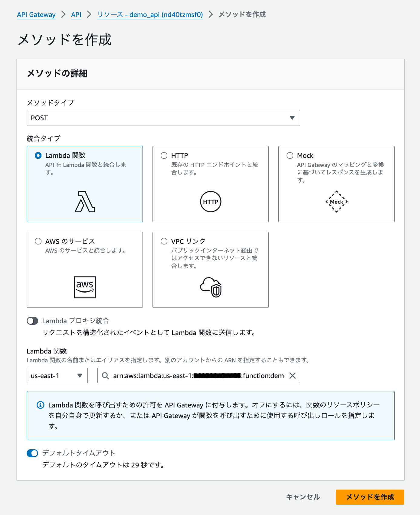Select the Mock integration radio button

290,155
